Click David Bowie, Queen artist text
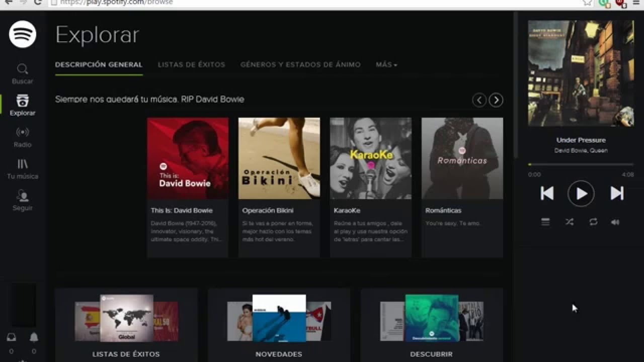The width and height of the screenshot is (644, 362). click(x=581, y=150)
